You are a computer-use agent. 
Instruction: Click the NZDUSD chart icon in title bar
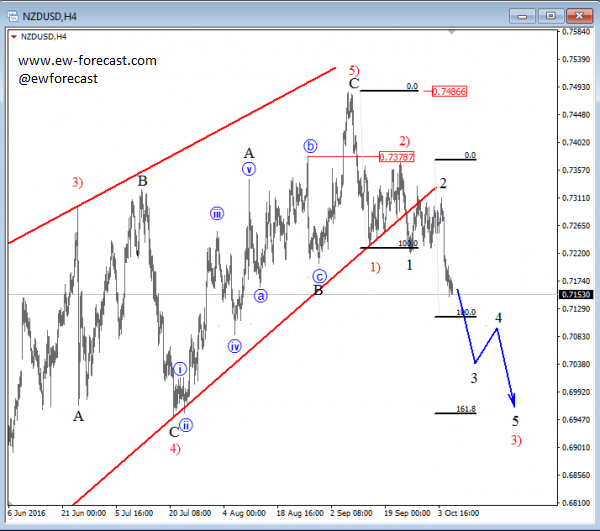[13, 16]
